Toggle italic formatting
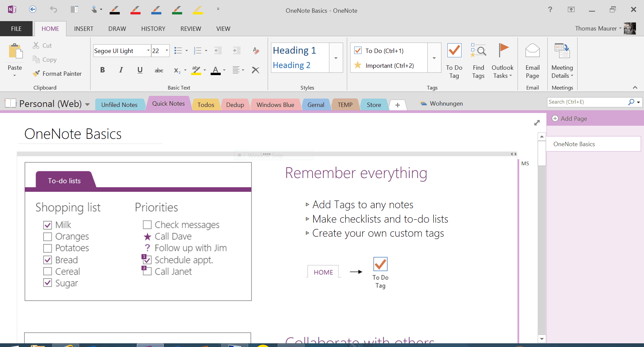This screenshot has width=644, height=347. point(121,70)
